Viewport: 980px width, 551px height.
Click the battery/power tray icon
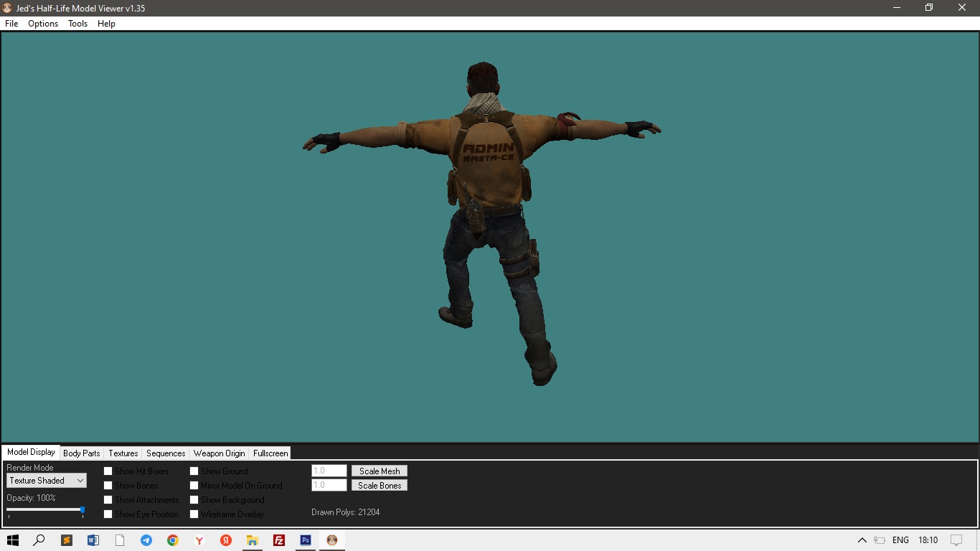880,540
